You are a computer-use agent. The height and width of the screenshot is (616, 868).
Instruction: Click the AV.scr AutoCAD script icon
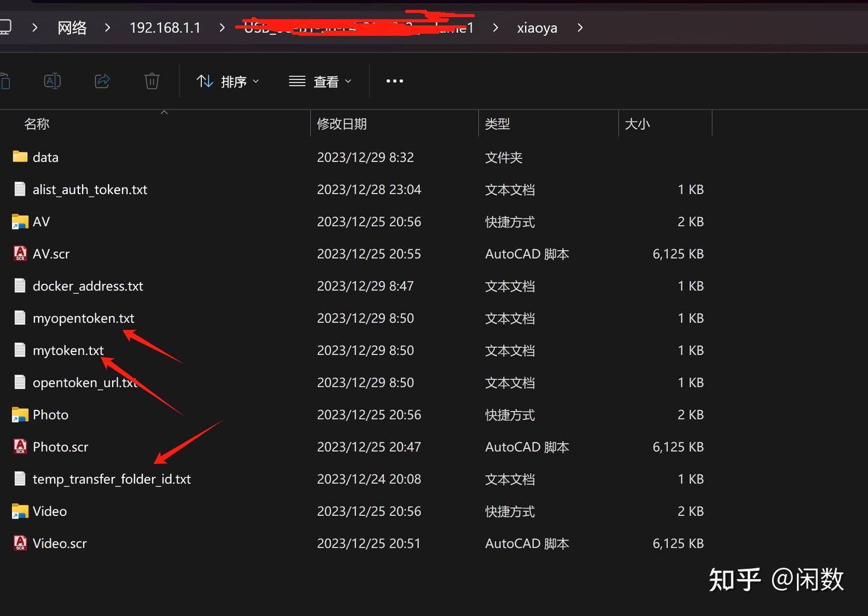[x=19, y=253]
